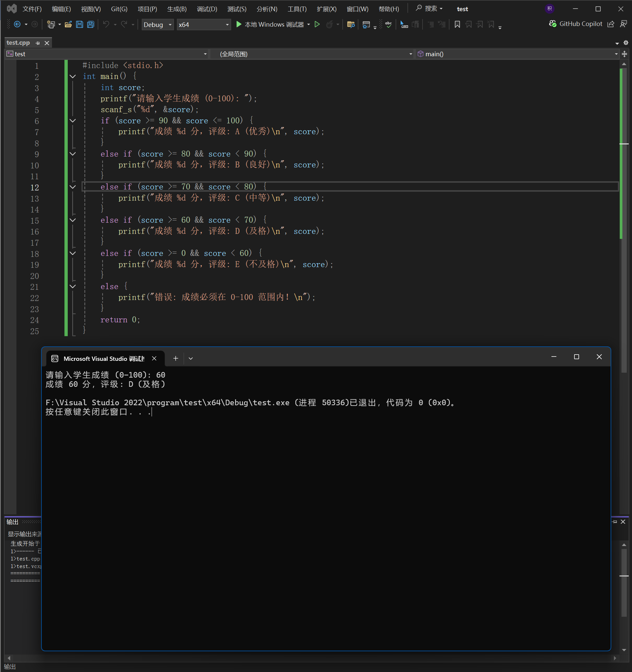This screenshot has width=632, height=672.
Task: Click the Share icon beside Copilot
Action: pyautogui.click(x=610, y=24)
